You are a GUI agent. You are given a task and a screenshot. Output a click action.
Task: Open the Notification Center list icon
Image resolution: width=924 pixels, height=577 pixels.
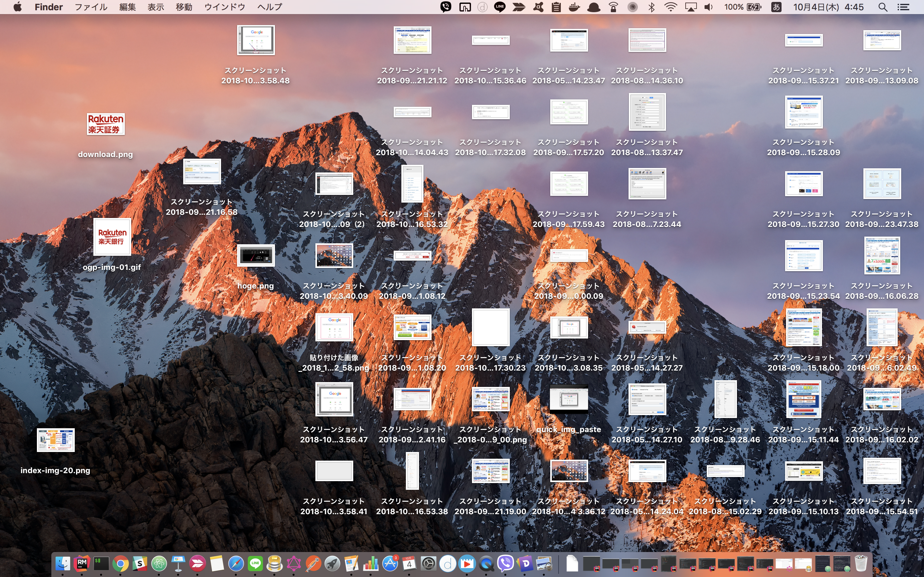point(903,7)
